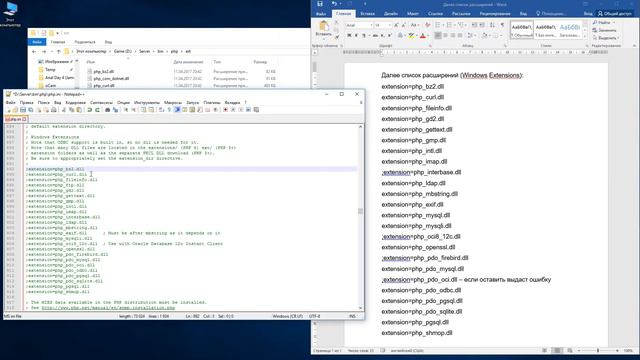The width and height of the screenshot is (640, 360).
Task: Align text right in the Word ribbon
Action: (x=453, y=36)
